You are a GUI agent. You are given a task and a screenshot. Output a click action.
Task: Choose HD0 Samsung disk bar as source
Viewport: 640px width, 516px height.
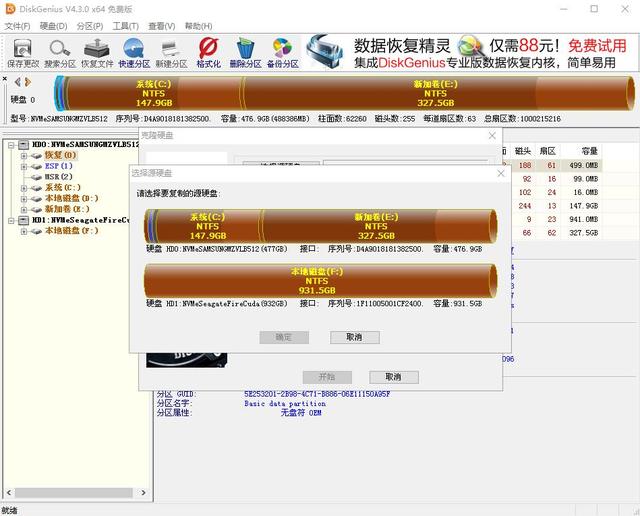pos(321,226)
